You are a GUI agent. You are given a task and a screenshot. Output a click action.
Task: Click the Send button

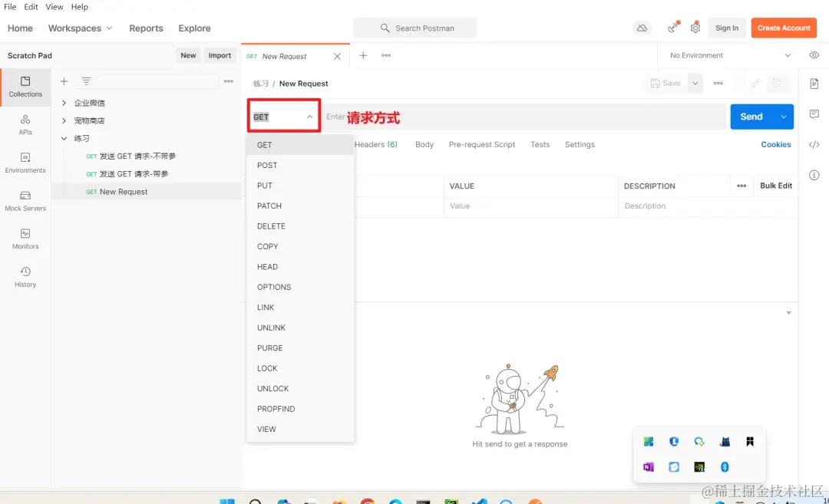pos(751,116)
